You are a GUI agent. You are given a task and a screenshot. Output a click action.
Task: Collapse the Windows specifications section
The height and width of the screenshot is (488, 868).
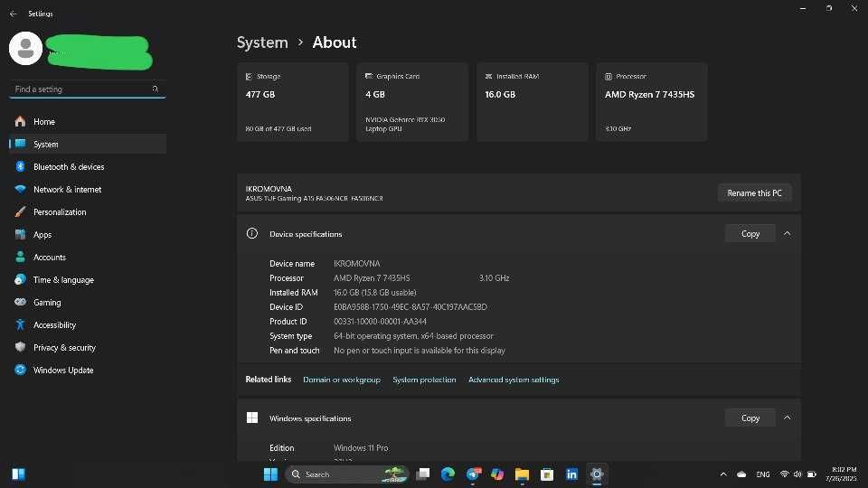pos(788,418)
